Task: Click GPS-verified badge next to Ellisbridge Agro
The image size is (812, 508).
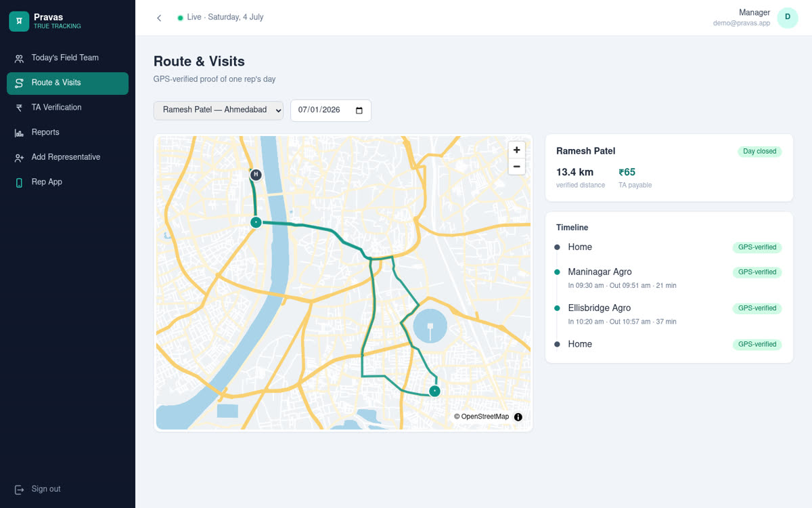Action: click(x=757, y=308)
